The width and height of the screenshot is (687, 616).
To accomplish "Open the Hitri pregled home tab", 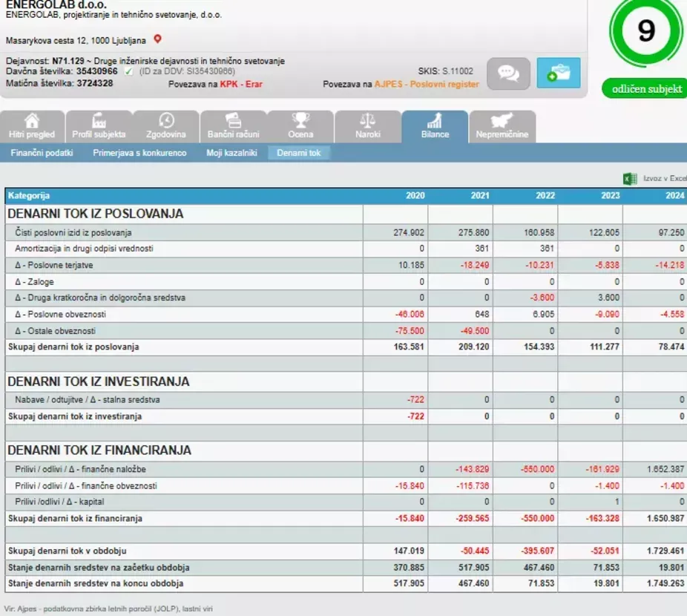I will click(x=32, y=127).
